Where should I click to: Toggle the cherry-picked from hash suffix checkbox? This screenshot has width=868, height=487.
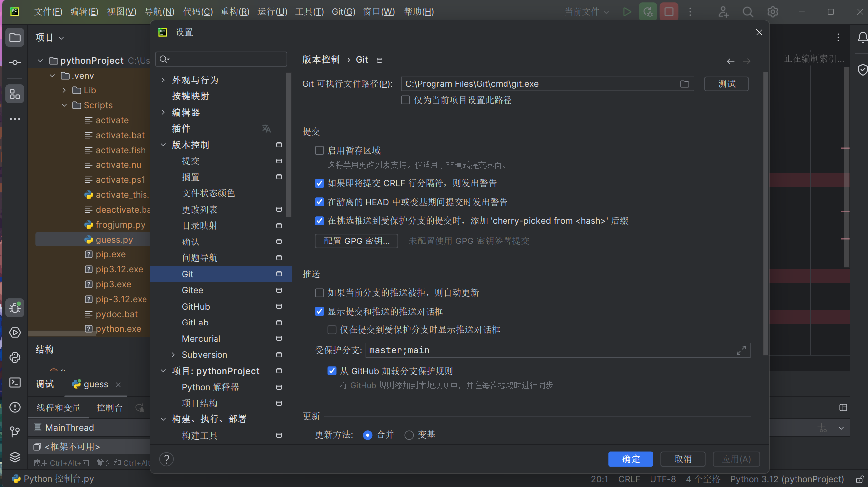click(x=320, y=221)
